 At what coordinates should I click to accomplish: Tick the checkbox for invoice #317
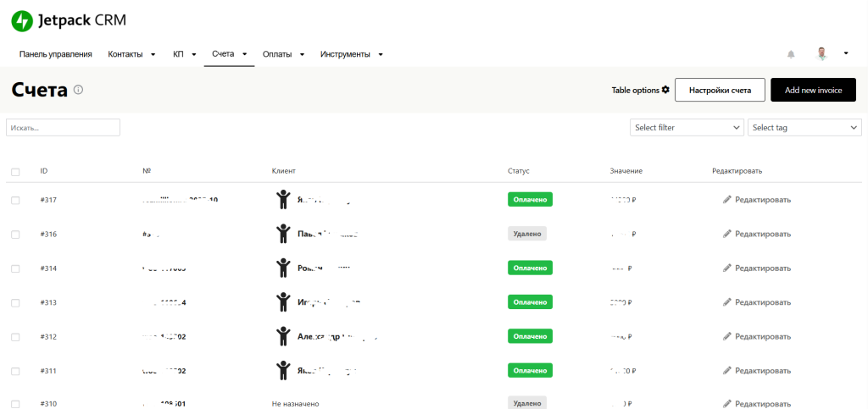(15, 200)
